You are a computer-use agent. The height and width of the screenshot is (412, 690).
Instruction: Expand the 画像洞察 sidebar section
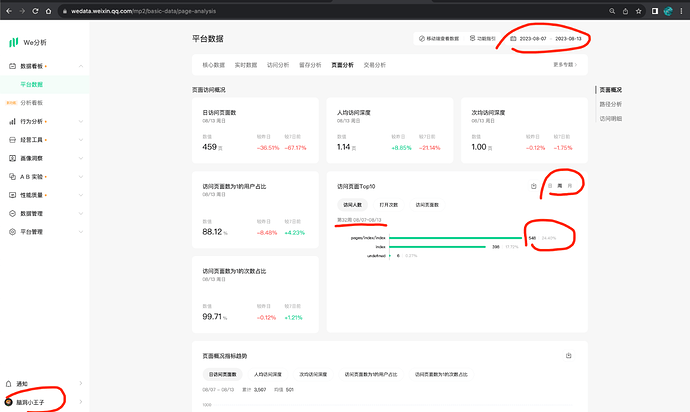click(x=81, y=158)
